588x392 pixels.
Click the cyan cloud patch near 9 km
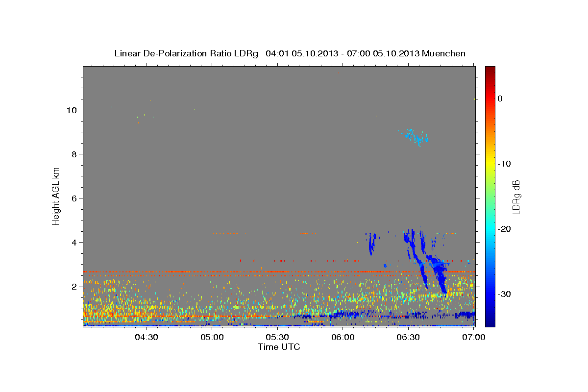(416, 137)
